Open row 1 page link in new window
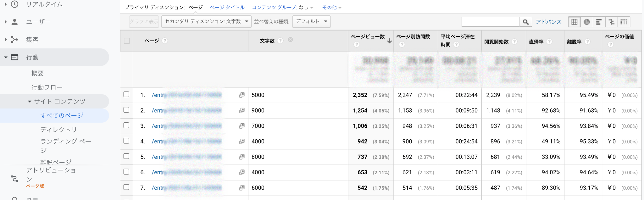The height and width of the screenshot is (200, 644). 241,95
